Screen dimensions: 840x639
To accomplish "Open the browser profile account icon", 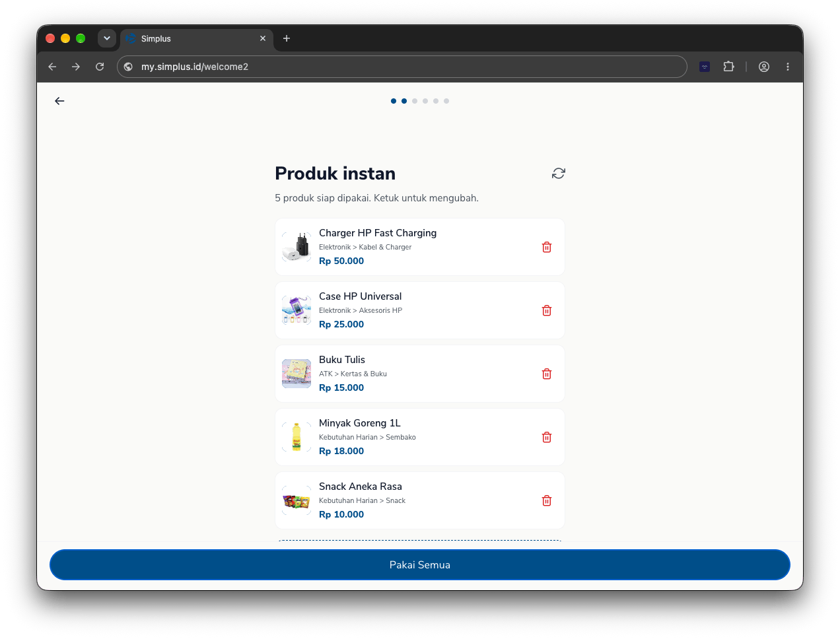I will click(764, 67).
